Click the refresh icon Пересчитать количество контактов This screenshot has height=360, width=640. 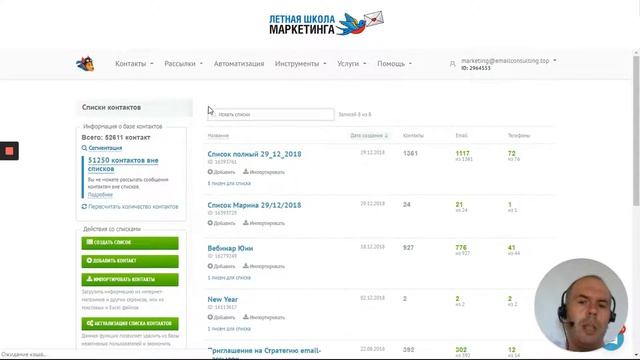pos(84,207)
